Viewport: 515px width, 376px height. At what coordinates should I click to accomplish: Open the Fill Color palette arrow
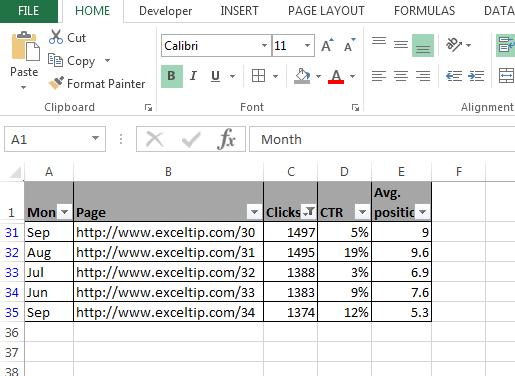pyautogui.click(x=318, y=76)
